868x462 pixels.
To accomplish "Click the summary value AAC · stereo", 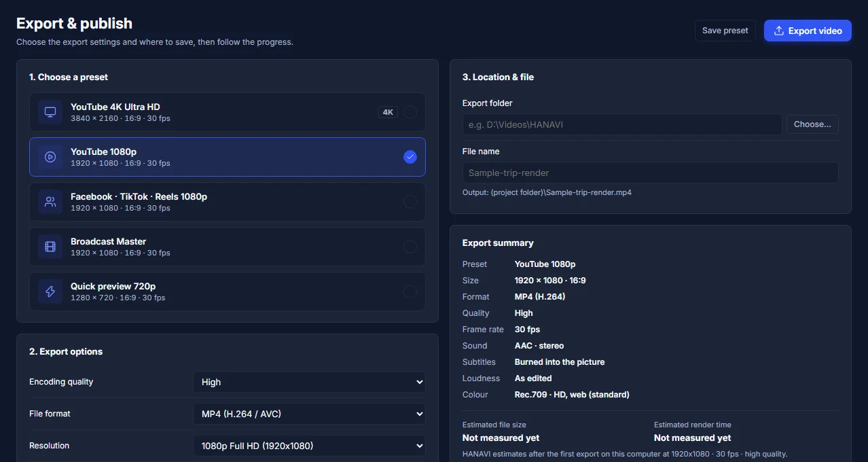I will [x=539, y=346].
